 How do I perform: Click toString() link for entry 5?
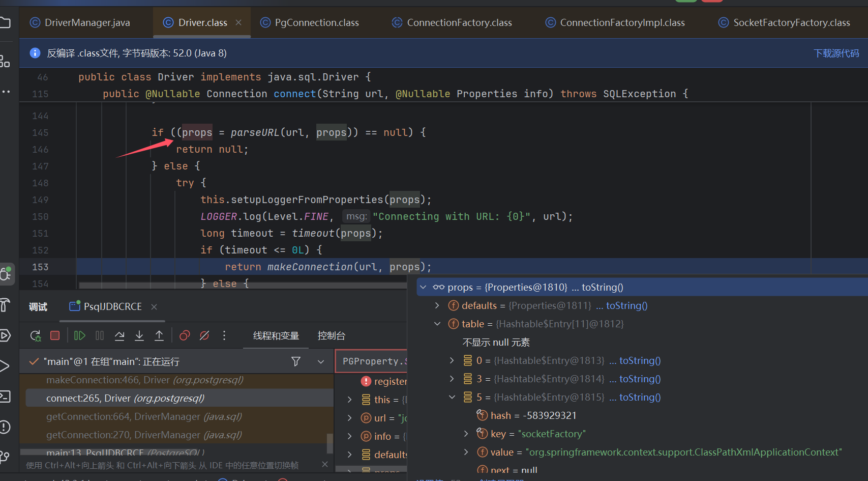click(x=640, y=397)
